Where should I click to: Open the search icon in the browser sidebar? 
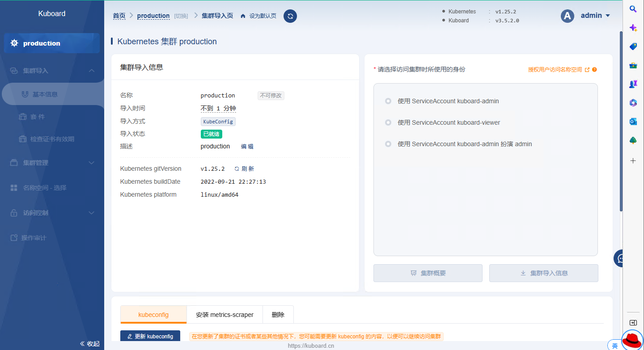(633, 9)
